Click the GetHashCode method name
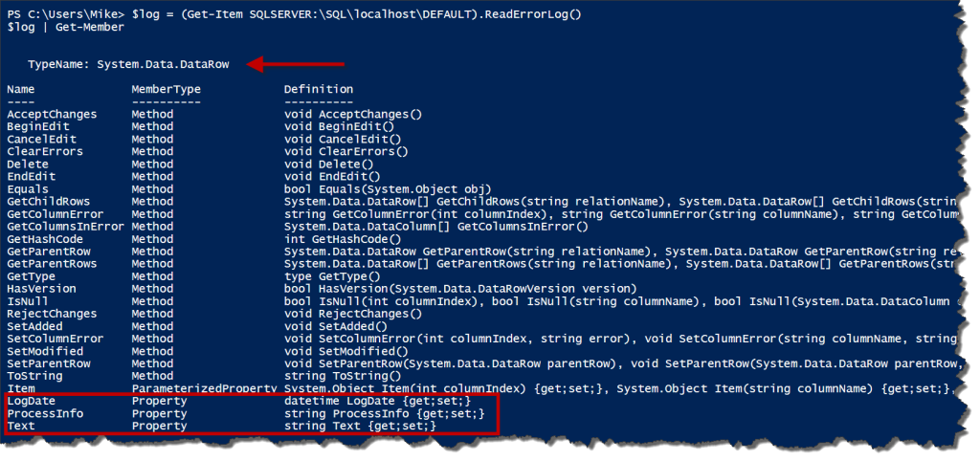This screenshot has width=980, height=461. tap(45, 239)
